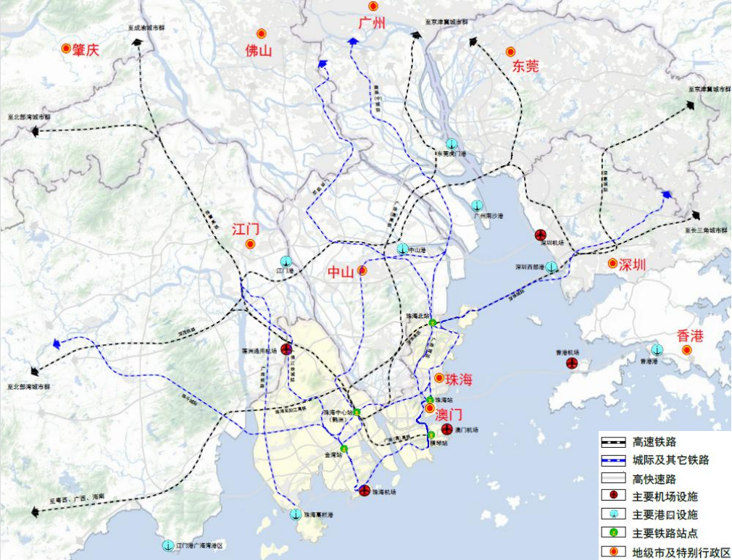Click the 珠海高栏港 port anchor icon
The height and width of the screenshot is (560, 732).
coord(296,515)
